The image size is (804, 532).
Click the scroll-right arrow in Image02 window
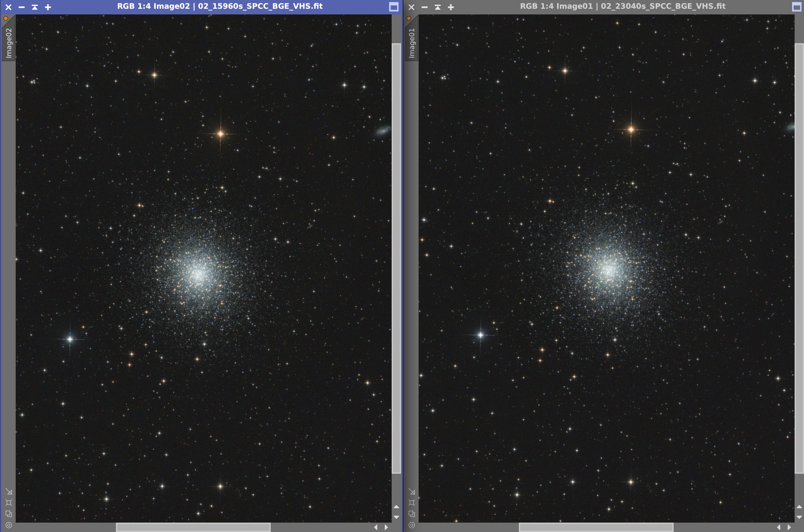click(x=386, y=527)
